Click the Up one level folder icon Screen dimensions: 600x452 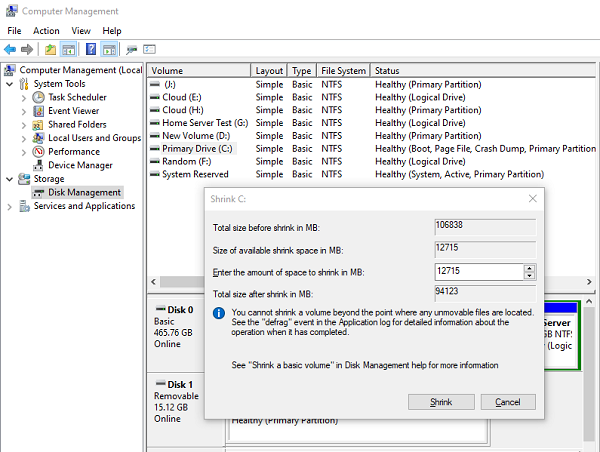pos(50,49)
